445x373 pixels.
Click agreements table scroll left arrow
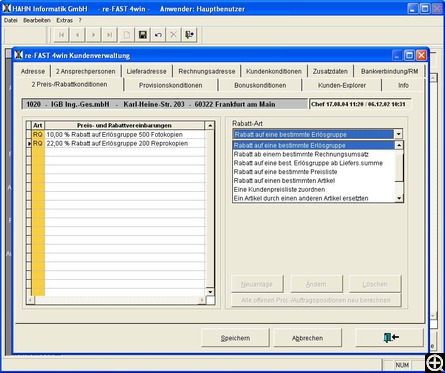coord(30,300)
